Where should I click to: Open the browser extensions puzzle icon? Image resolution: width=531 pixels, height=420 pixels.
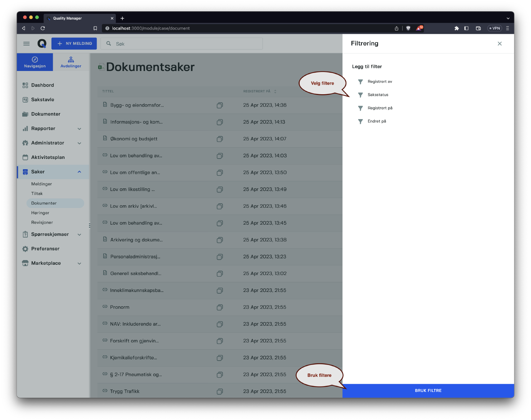457,28
